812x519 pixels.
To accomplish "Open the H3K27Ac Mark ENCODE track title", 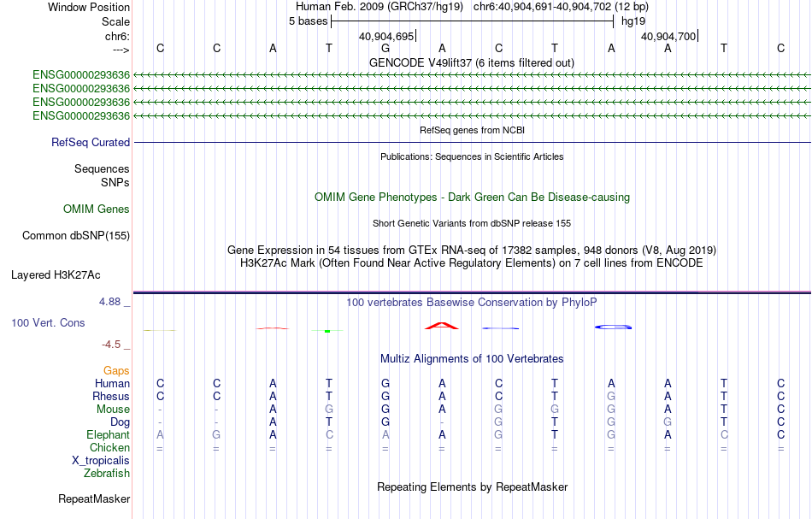I will (471, 263).
